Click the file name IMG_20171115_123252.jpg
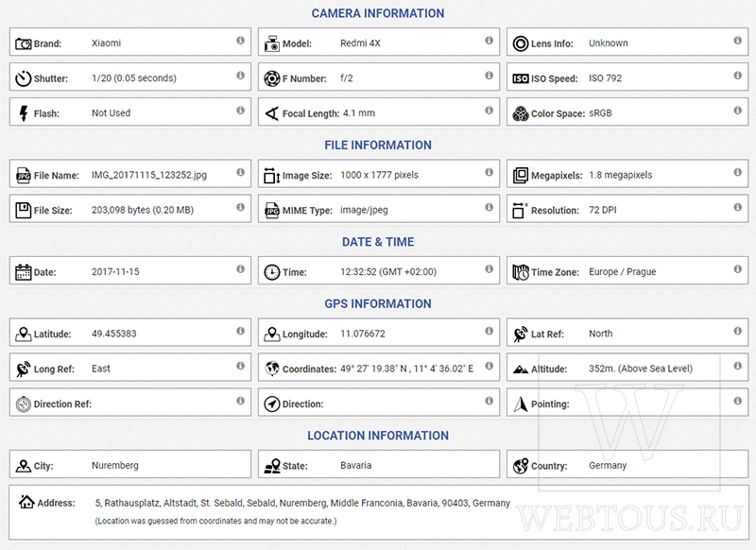The height and width of the screenshot is (550, 756). tap(149, 175)
